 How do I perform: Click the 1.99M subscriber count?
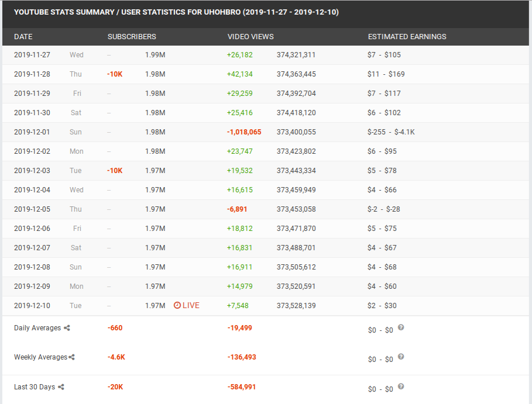point(155,55)
